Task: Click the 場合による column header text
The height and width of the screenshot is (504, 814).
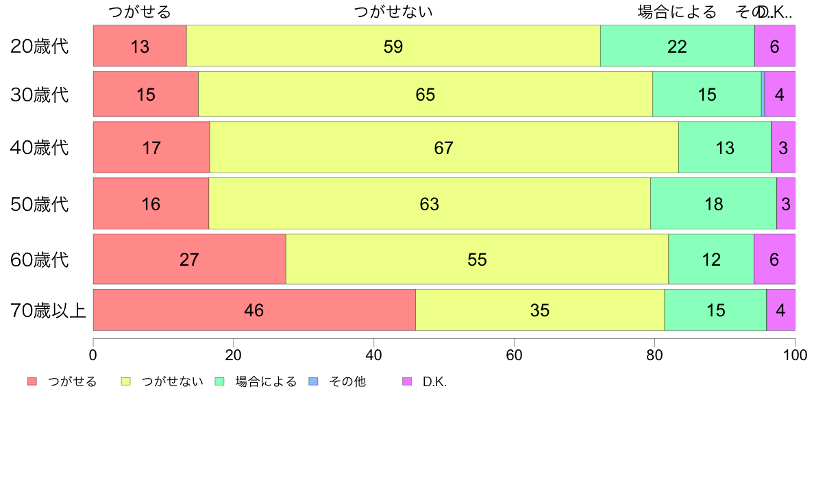Action: coord(677,12)
